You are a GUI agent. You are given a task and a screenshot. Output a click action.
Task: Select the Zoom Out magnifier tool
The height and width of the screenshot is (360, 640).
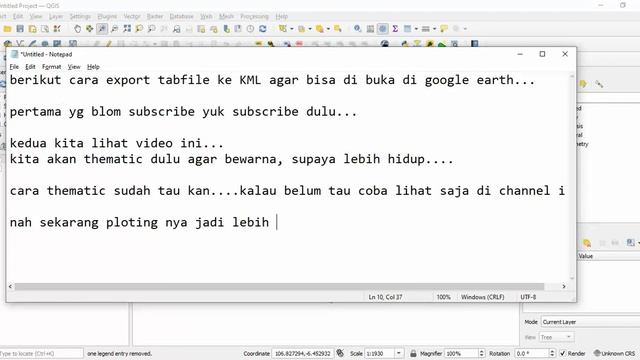[x=115, y=29]
